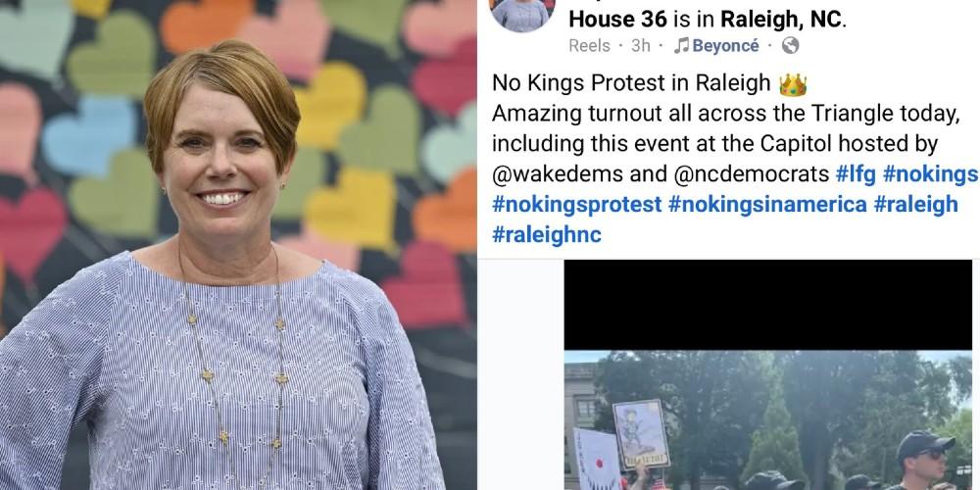Open the #nokingsprotest hashtag
This screenshot has width=980, height=490.
click(x=576, y=205)
